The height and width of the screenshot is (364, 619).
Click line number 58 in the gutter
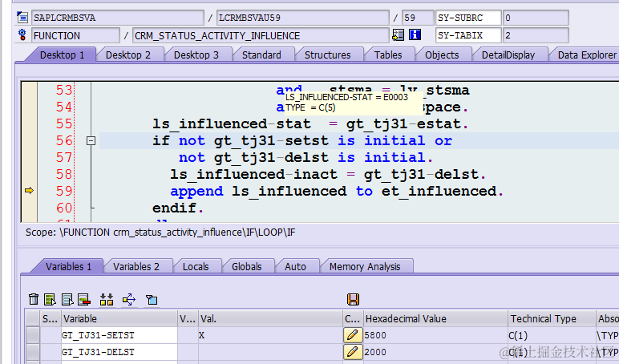64,174
